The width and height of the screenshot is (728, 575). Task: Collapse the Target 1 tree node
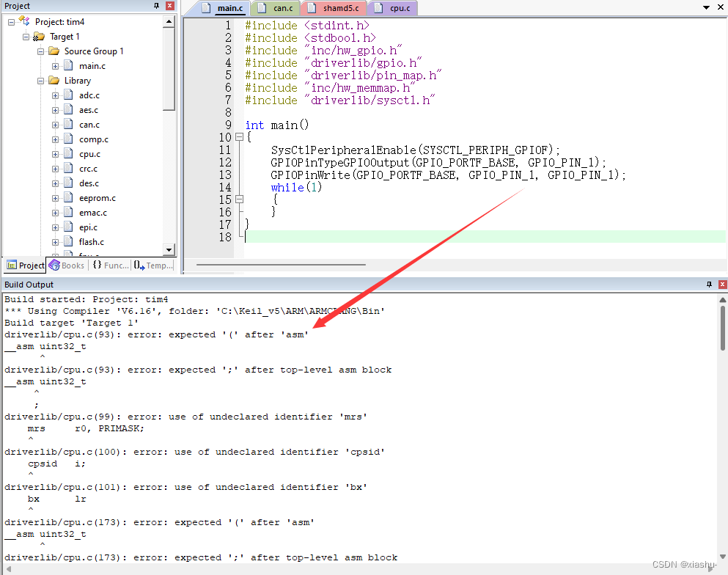pos(25,36)
